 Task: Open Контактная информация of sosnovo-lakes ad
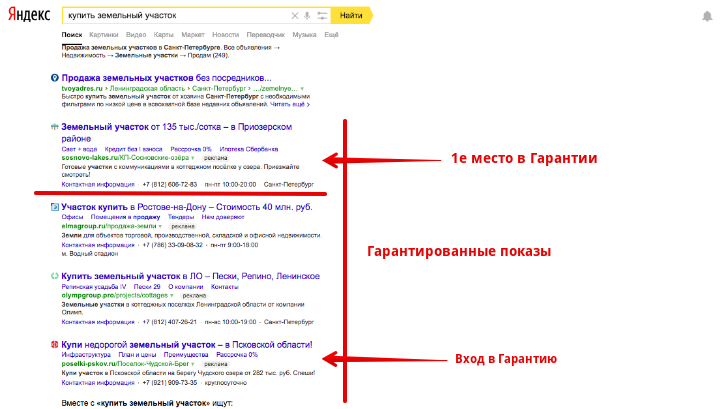[98, 184]
